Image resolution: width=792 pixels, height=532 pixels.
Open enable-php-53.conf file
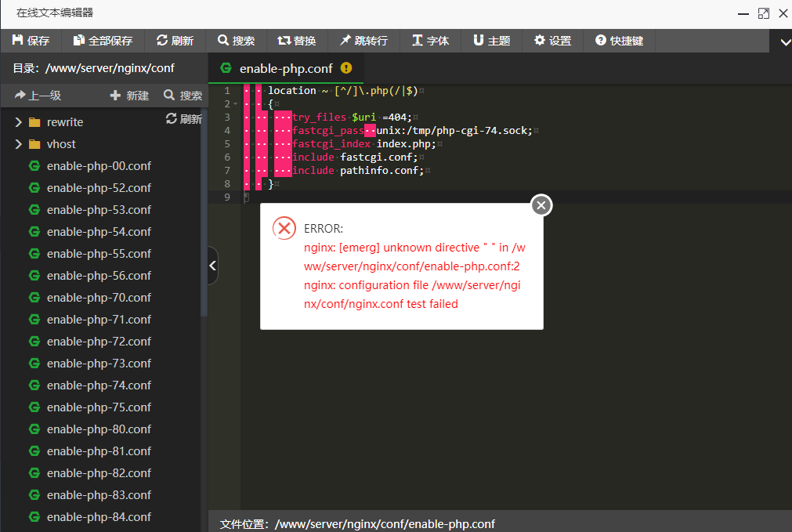pos(99,210)
